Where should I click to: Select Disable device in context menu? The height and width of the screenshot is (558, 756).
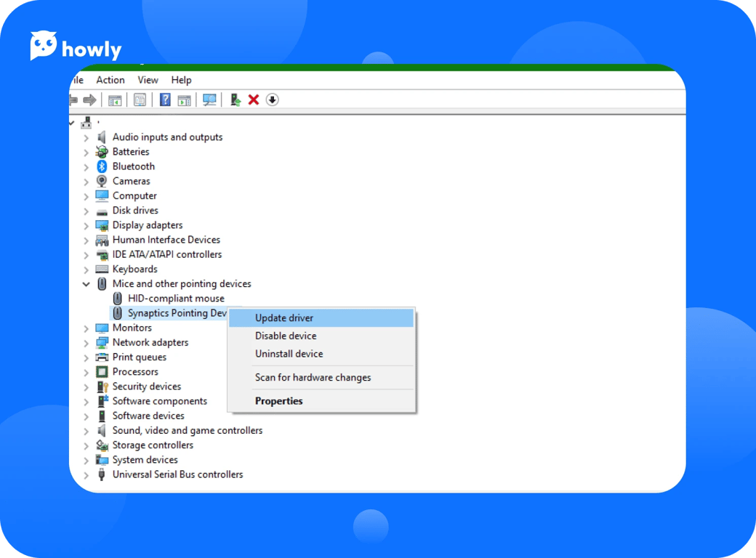tap(286, 336)
